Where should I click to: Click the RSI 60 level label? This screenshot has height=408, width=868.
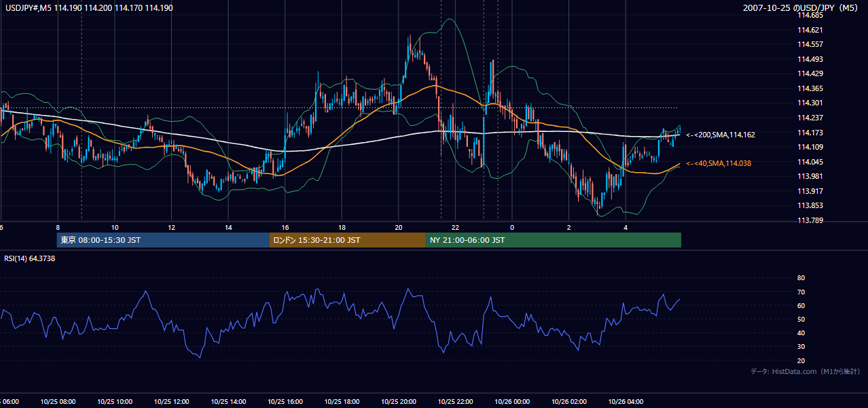(801, 305)
